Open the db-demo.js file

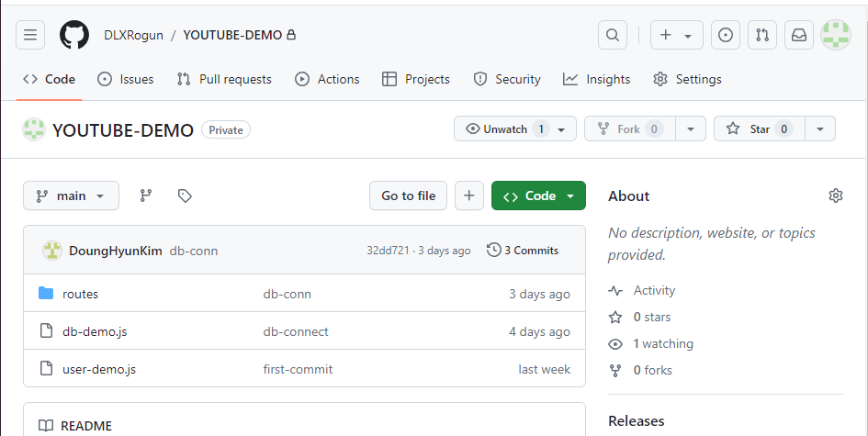tap(95, 331)
